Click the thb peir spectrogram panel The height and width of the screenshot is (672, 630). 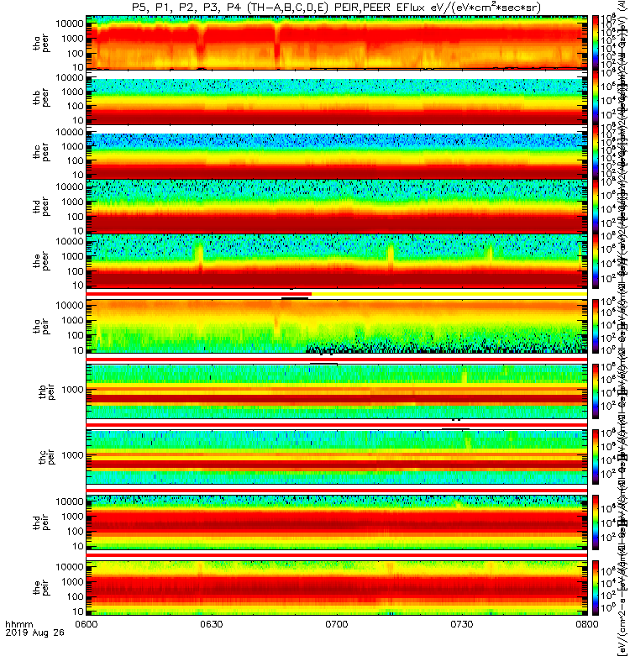[337, 391]
